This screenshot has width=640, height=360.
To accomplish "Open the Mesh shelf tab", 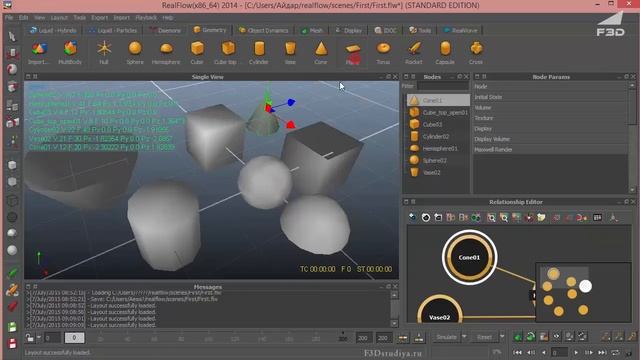I will [312, 31].
